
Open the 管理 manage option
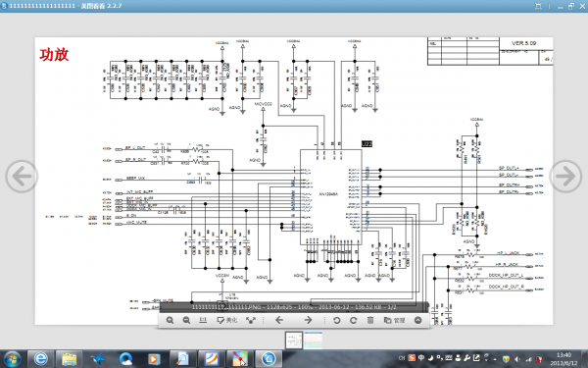pos(395,320)
